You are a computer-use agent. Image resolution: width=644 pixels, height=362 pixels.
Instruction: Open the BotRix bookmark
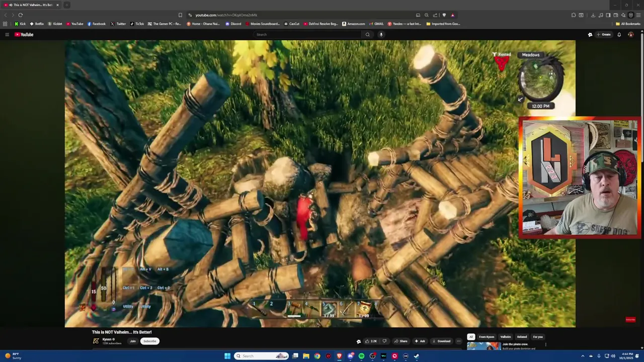click(x=37, y=24)
